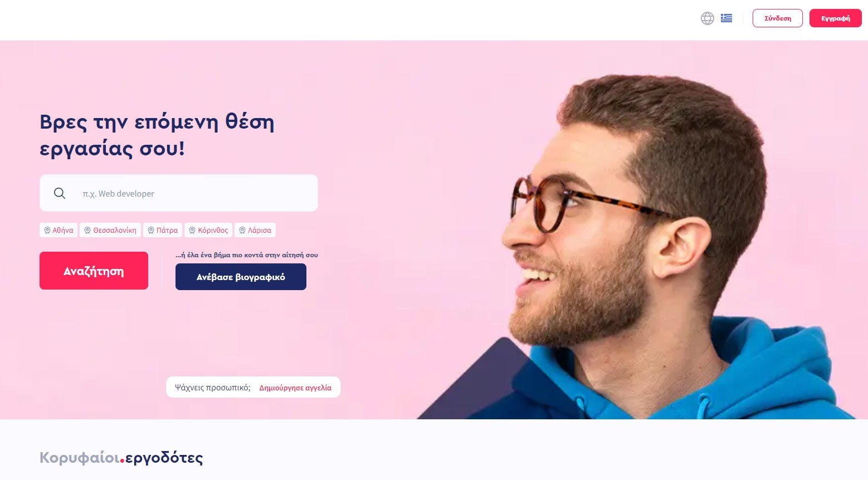Start search with the Αναζήτηση button
The height and width of the screenshot is (480, 868).
click(94, 271)
